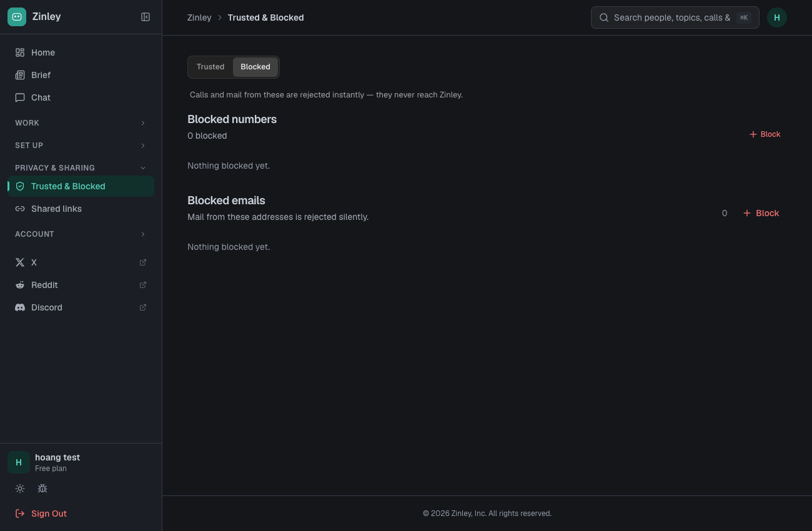Click the Zinley app name in sidebar

[x=46, y=17]
